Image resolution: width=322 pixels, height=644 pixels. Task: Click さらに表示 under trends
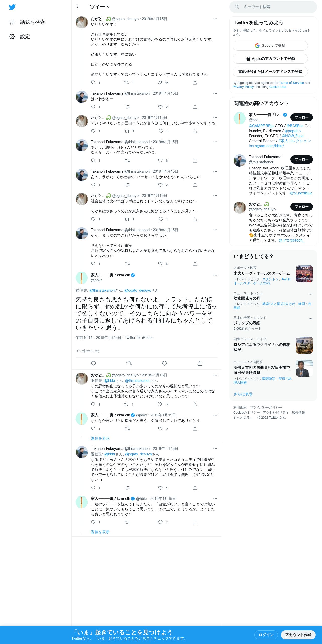pyautogui.click(x=243, y=394)
